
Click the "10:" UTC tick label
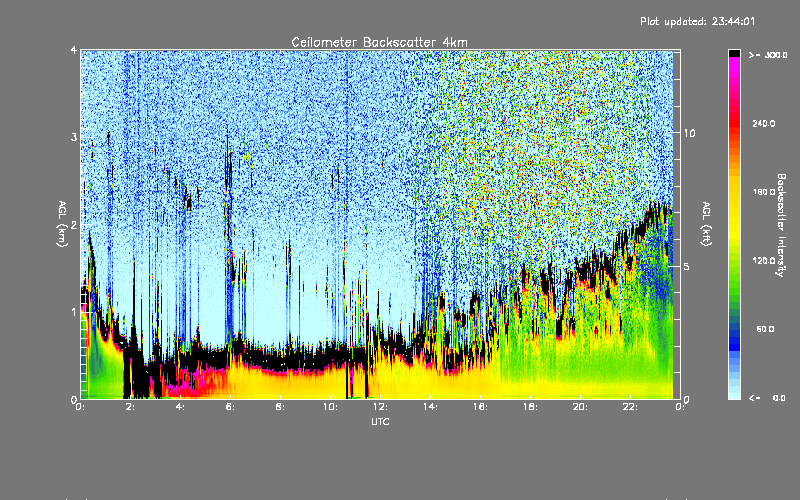point(331,407)
